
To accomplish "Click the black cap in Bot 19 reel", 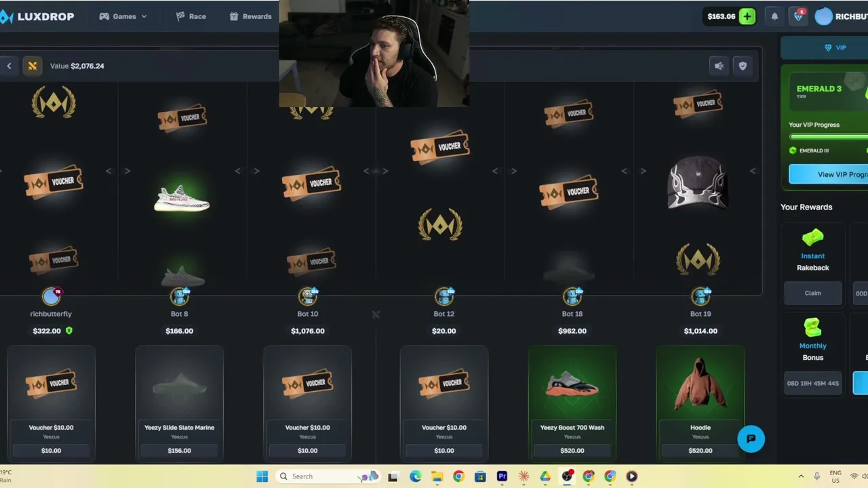I will (698, 182).
